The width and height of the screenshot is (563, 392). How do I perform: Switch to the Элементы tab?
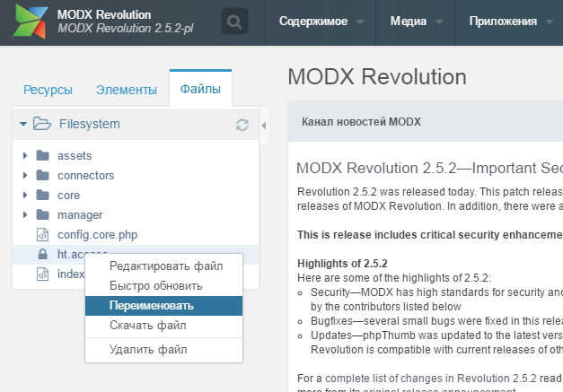click(126, 90)
